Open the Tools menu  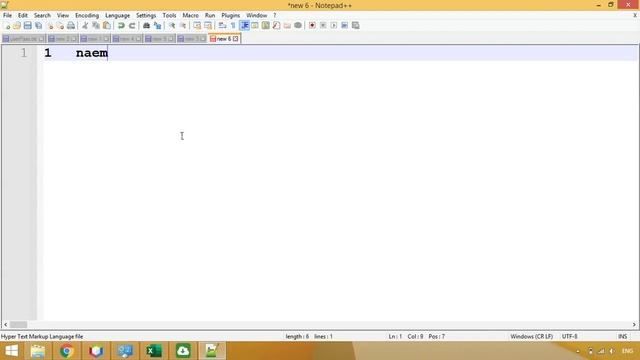(169, 15)
